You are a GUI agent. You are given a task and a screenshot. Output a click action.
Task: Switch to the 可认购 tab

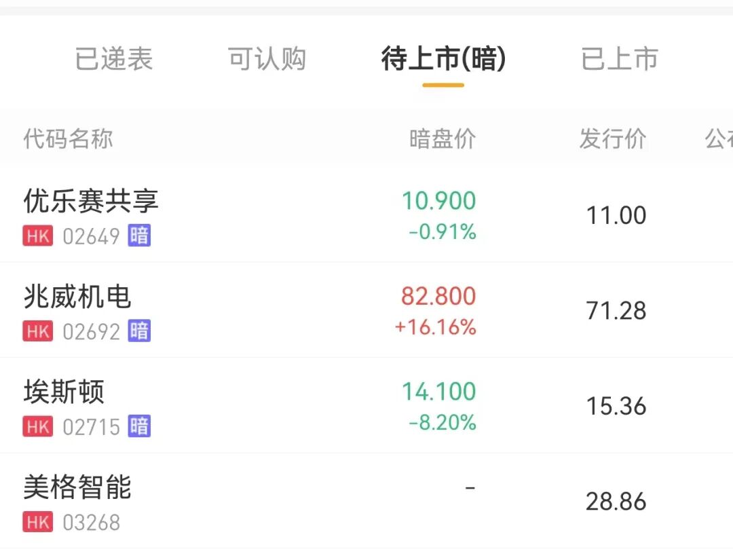pyautogui.click(x=267, y=59)
